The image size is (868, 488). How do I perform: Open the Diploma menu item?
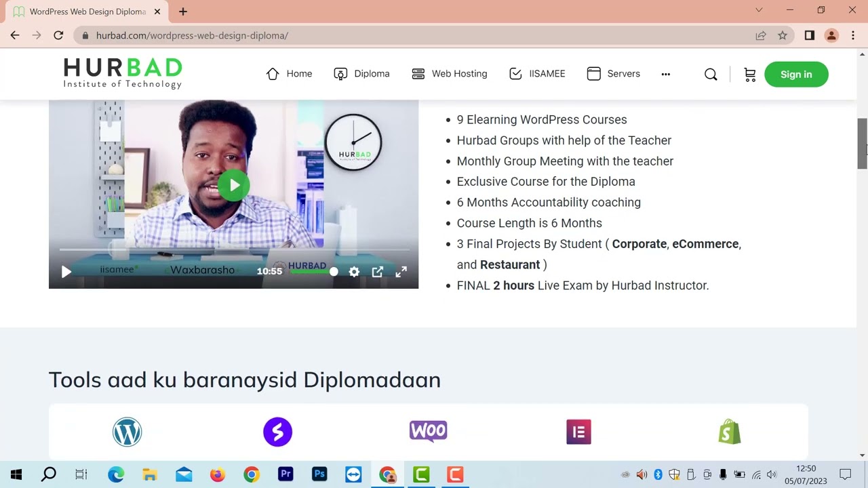(x=361, y=74)
